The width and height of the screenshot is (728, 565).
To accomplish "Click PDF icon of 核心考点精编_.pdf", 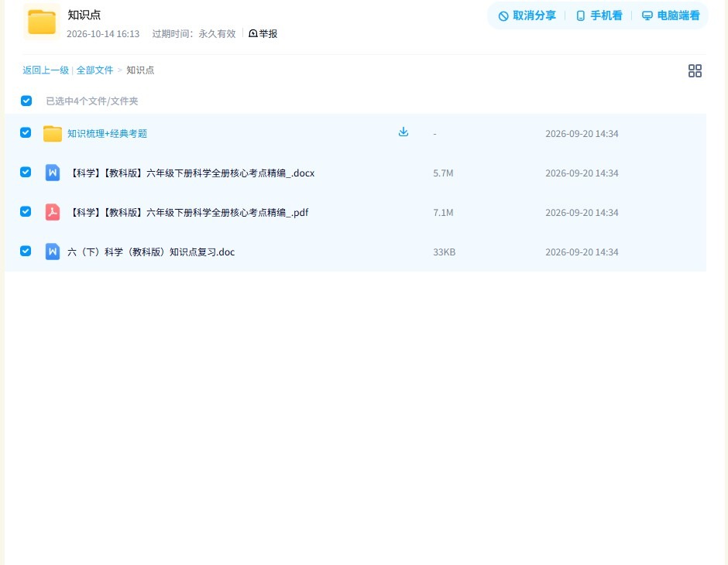I will pos(53,212).
